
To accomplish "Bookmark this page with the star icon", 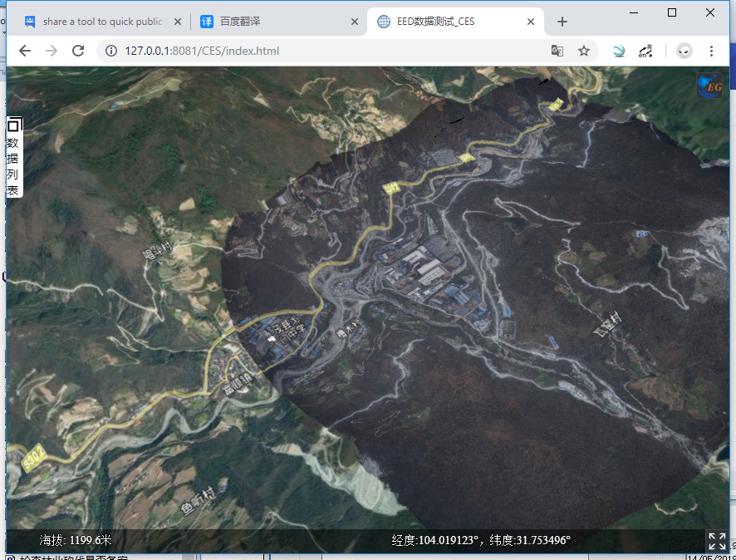I will pos(584,51).
